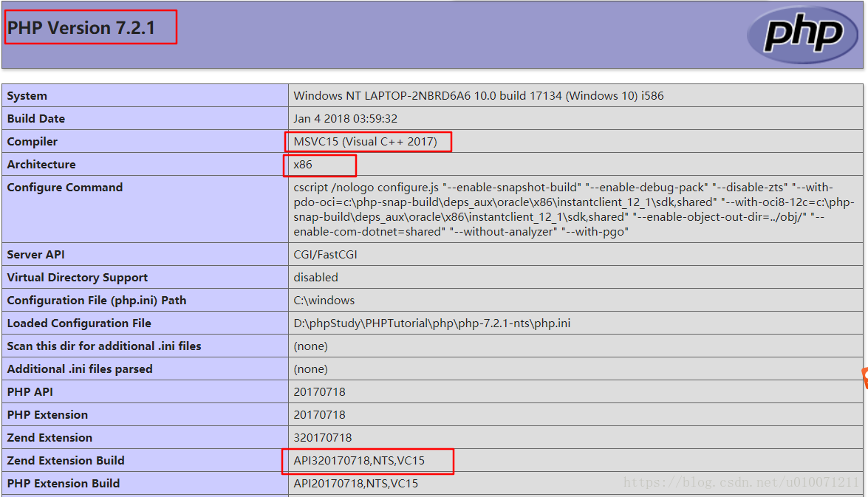Click the 'CGI/FastCGI' value
868x497 pixels.
tap(326, 255)
